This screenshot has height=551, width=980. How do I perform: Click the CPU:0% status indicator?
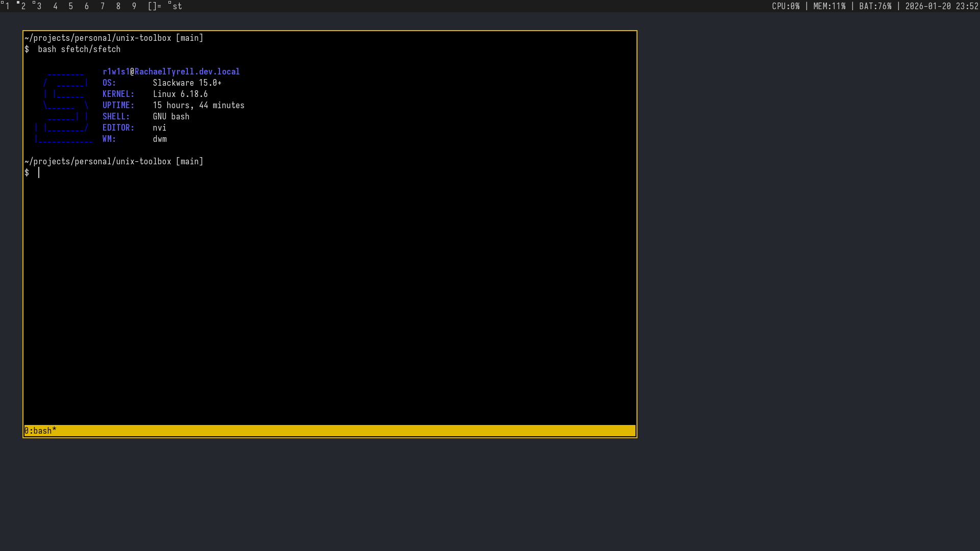click(786, 6)
